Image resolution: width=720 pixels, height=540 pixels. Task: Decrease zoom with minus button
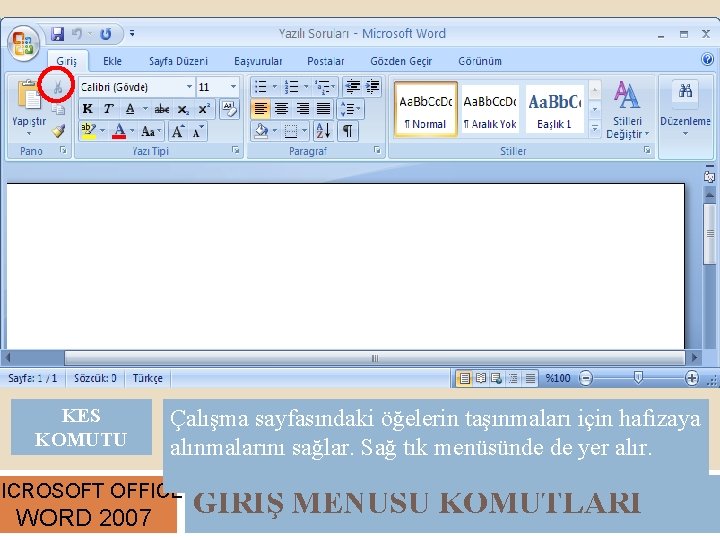[x=585, y=378]
